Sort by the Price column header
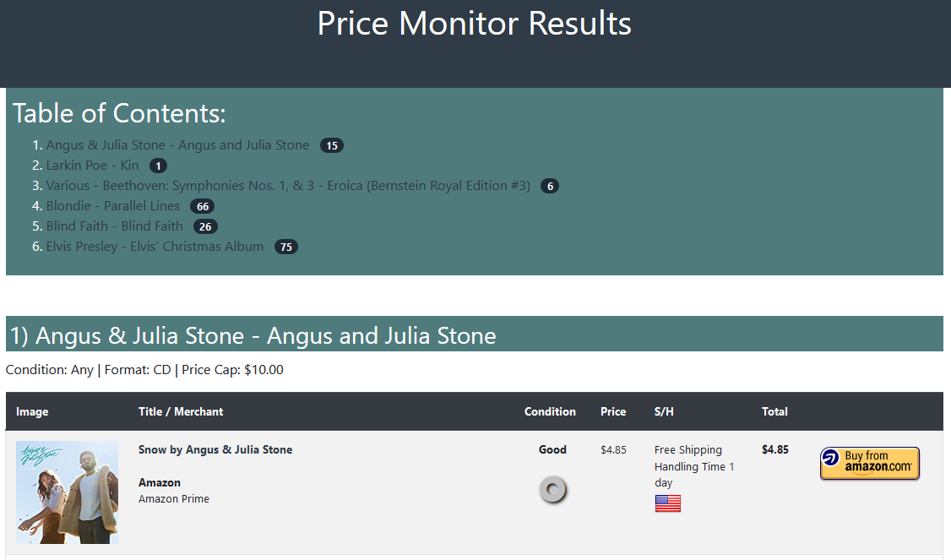This screenshot has width=951, height=560. click(613, 412)
